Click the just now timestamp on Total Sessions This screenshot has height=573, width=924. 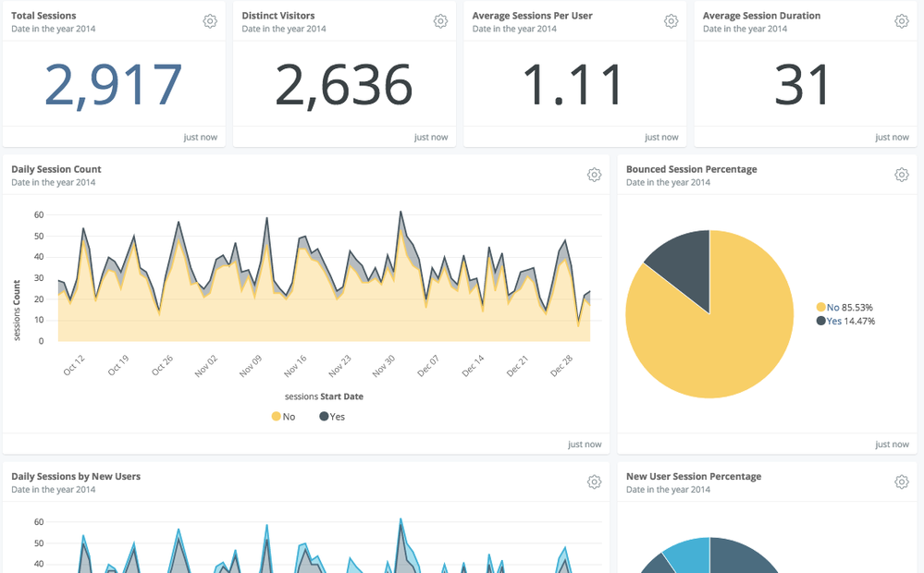click(x=201, y=137)
